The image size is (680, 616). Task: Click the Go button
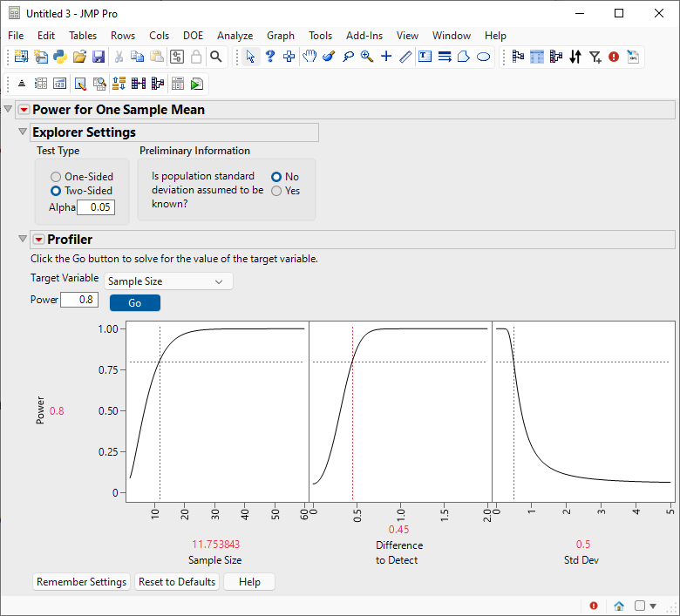click(135, 303)
